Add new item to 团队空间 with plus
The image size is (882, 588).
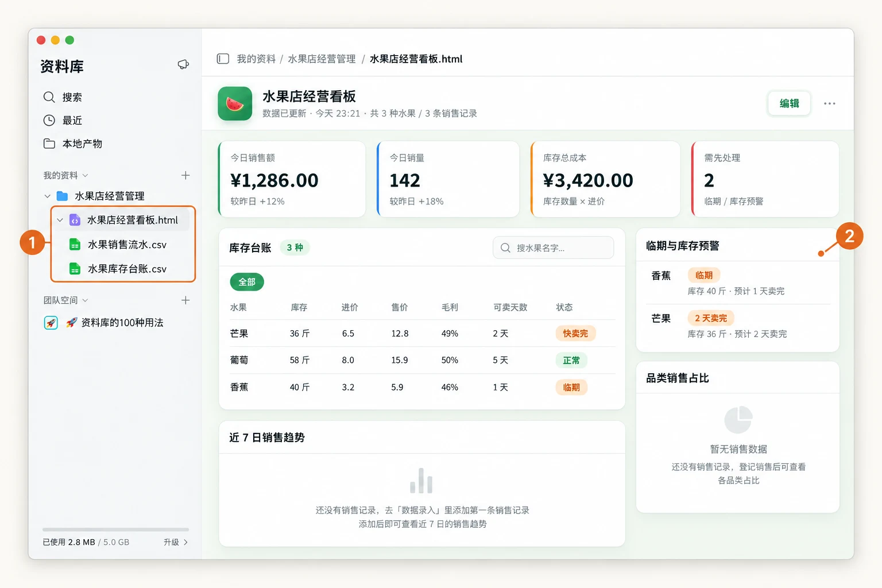click(x=185, y=300)
